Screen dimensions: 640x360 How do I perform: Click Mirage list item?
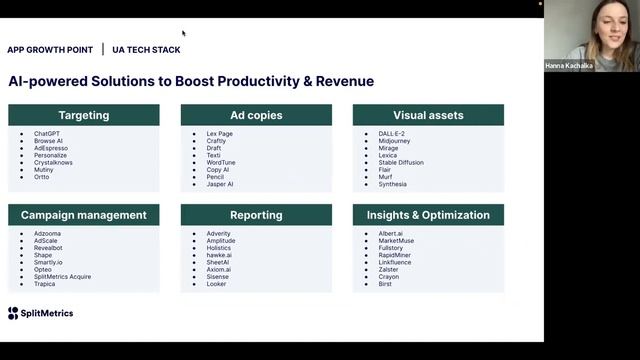pos(388,148)
